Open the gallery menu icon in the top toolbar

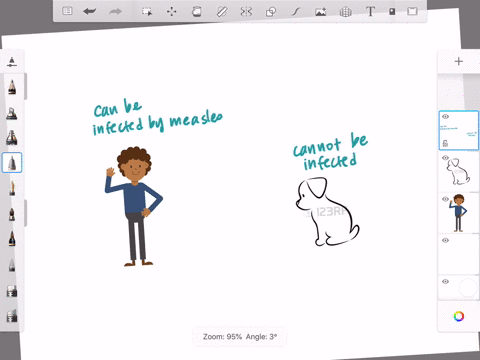tap(67, 11)
